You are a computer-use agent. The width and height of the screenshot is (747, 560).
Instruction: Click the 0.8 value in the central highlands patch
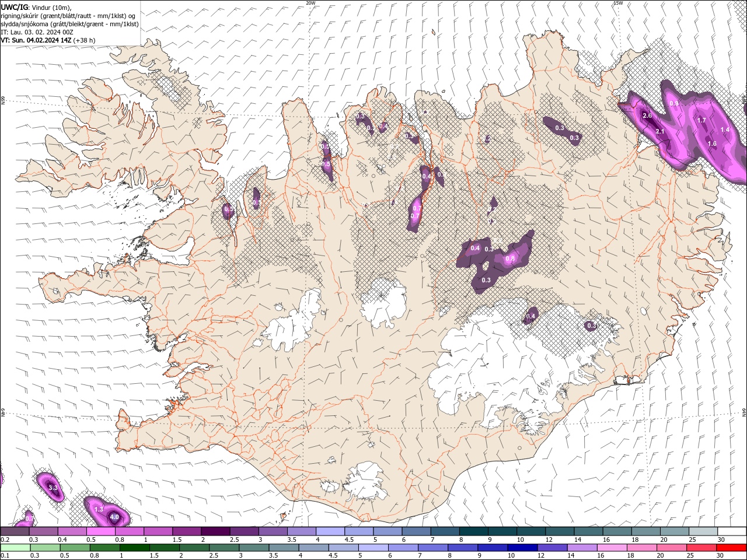pos(510,258)
